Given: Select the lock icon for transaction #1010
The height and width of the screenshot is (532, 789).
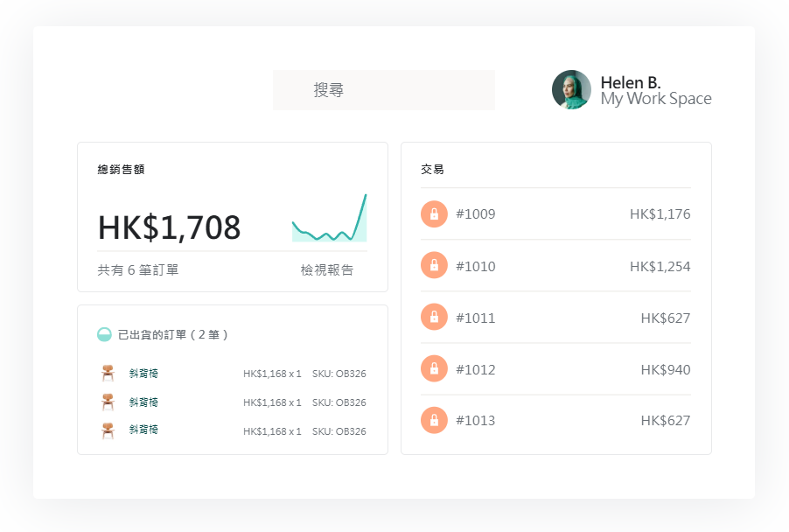Looking at the screenshot, I should pyautogui.click(x=435, y=265).
